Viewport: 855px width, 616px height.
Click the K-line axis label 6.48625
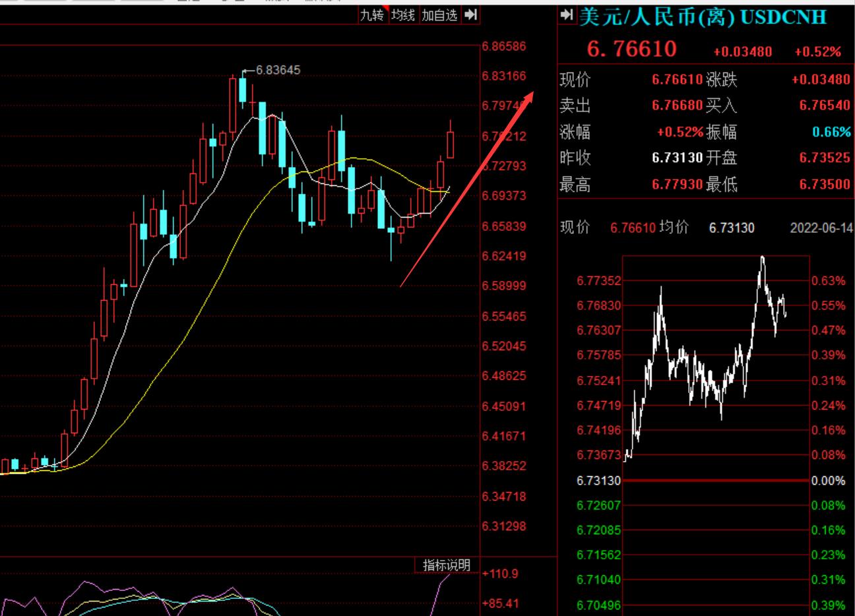[x=504, y=376]
